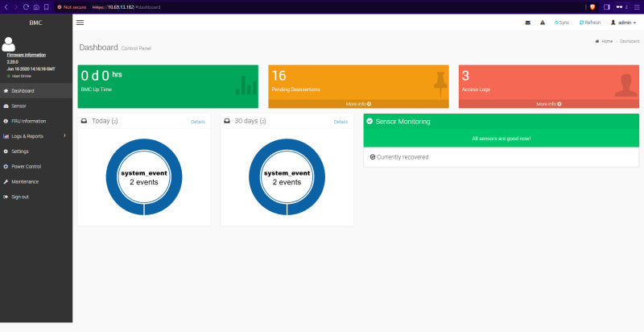
Task: Open the browser main menu icon
Action: 637,7
